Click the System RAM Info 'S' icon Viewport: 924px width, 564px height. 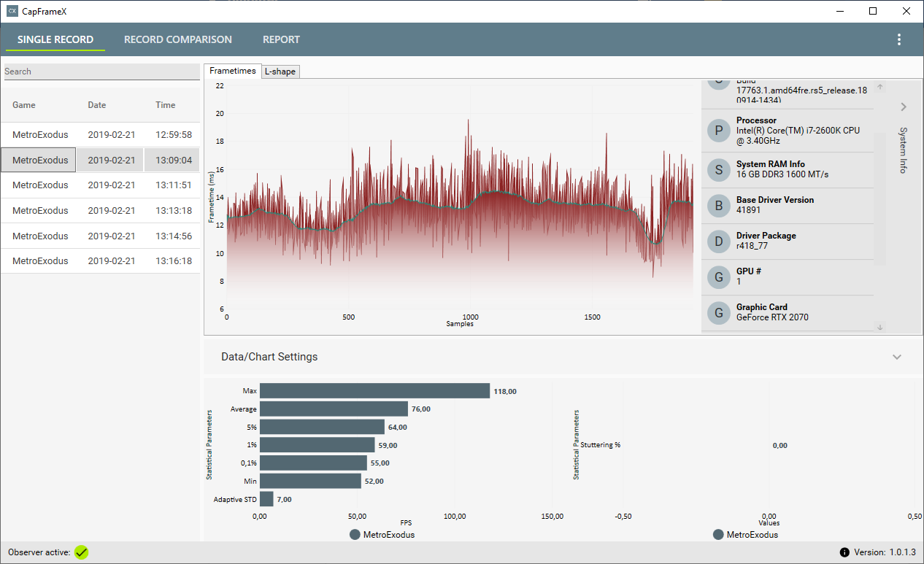[719, 170]
